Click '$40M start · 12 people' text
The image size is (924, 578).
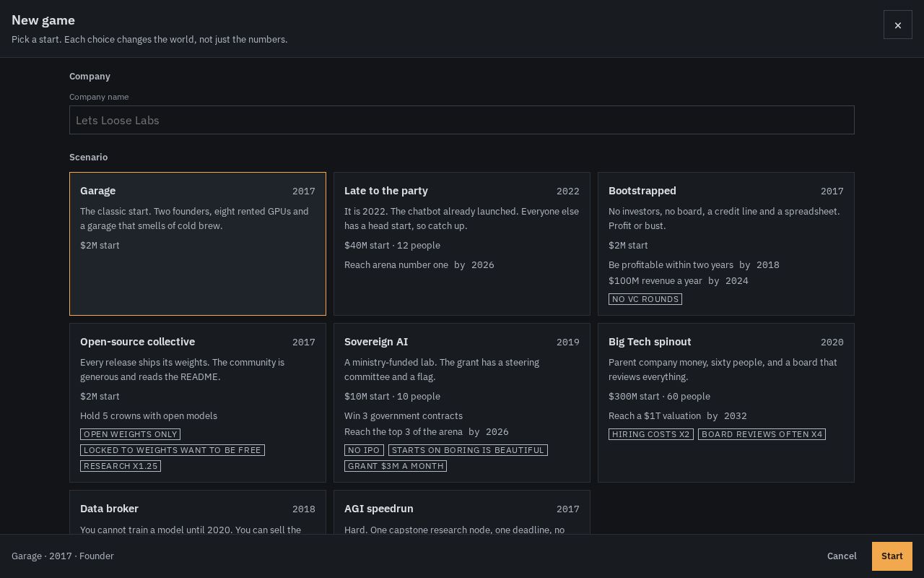click(392, 246)
